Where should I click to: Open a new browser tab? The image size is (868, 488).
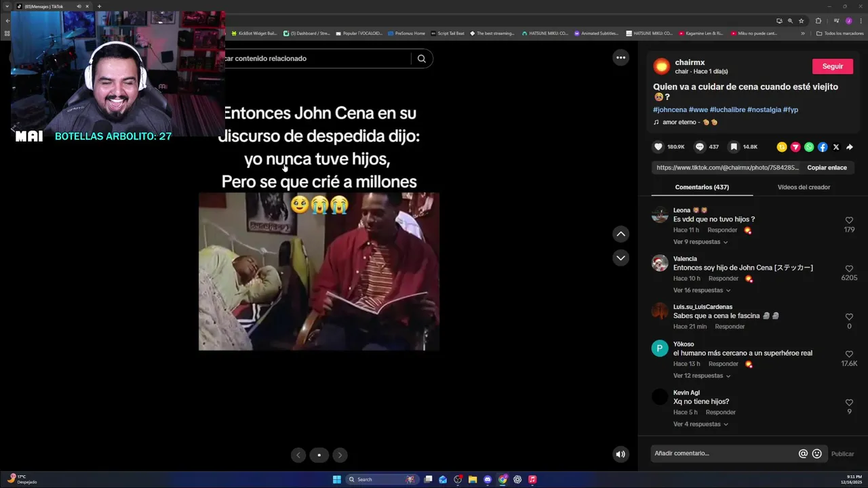99,6
